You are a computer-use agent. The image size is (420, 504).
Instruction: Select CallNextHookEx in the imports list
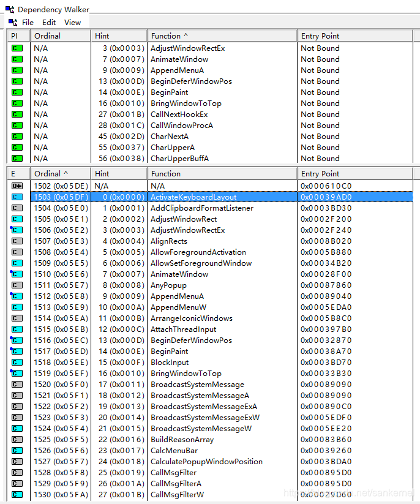[179, 115]
